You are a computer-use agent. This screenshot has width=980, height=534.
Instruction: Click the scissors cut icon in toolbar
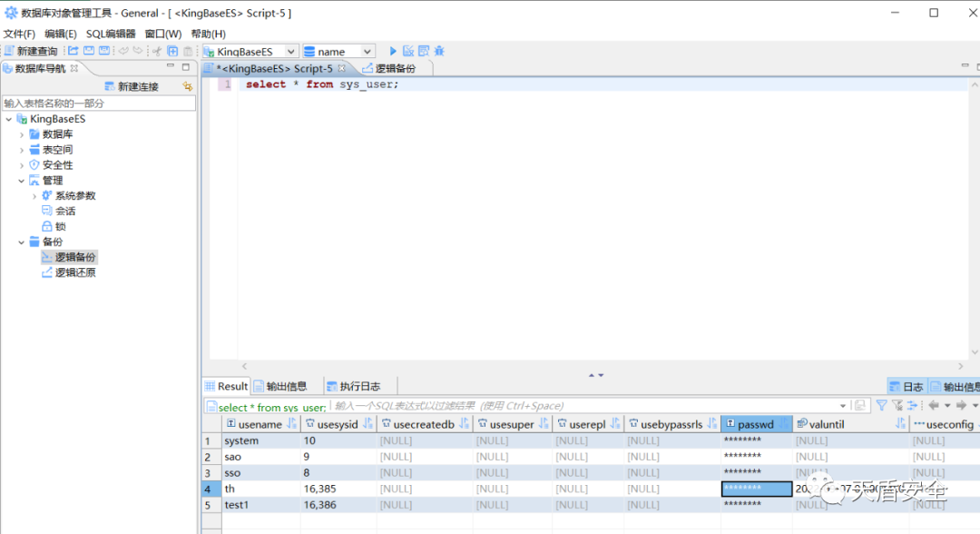coord(157,52)
